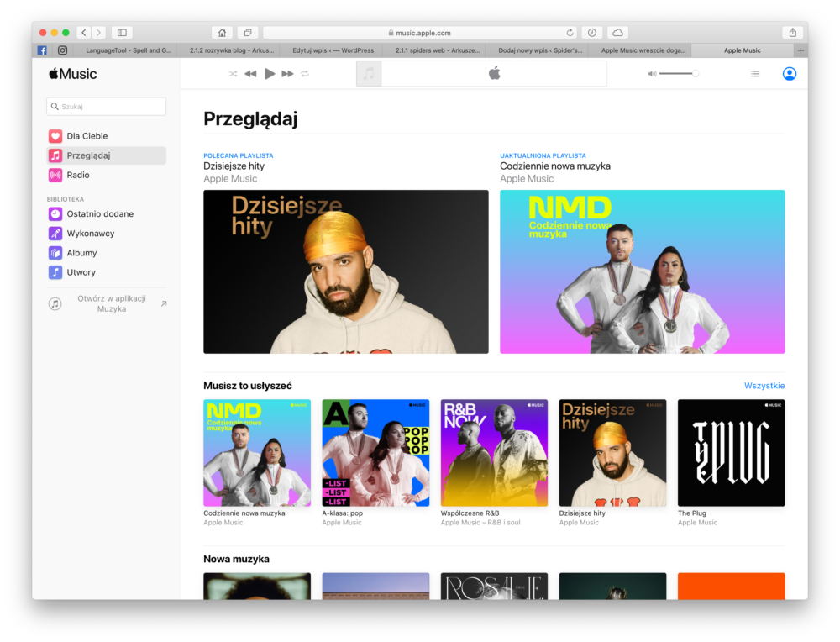Toggle repeat mode icon
Image resolution: width=840 pixels, height=642 pixels.
tap(305, 74)
